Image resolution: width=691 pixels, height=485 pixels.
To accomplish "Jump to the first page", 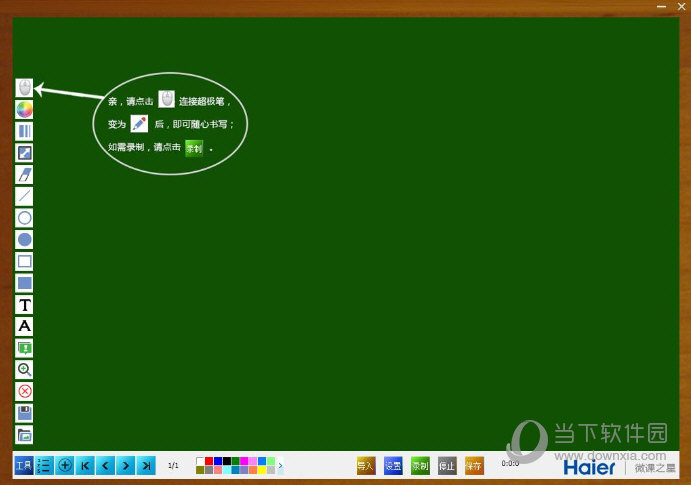I will tap(85, 465).
